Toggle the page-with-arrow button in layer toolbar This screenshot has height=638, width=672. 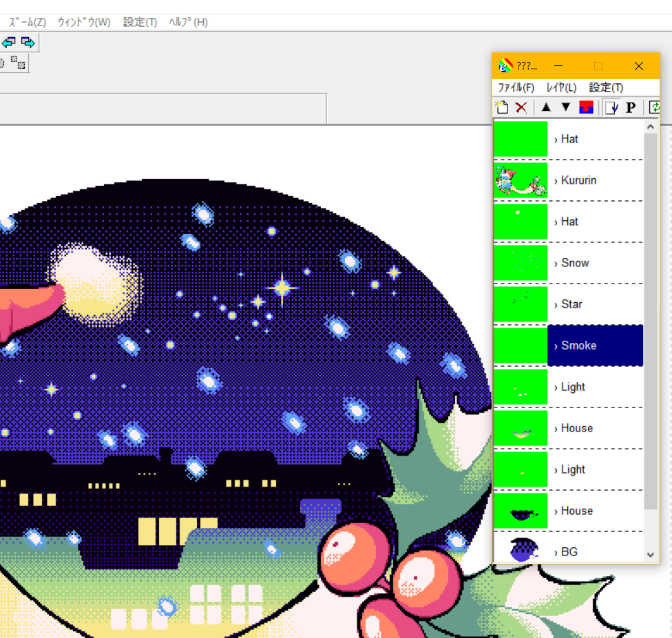pos(611,107)
